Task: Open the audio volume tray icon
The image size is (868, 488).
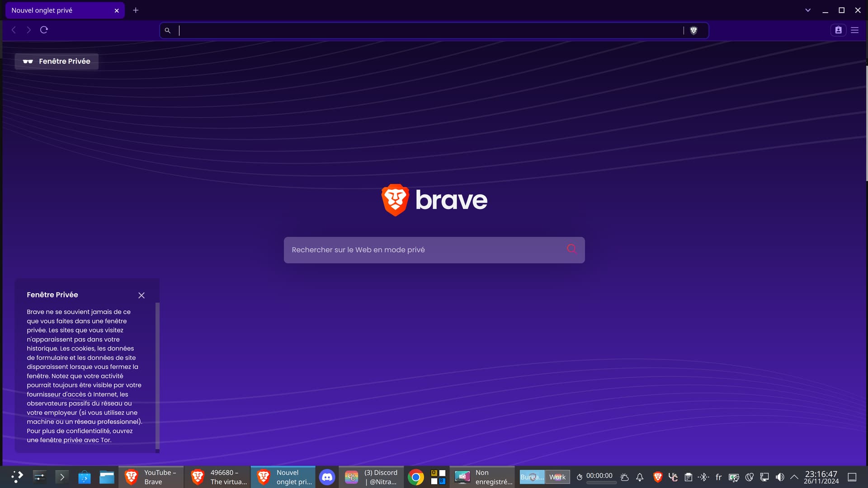Action: pyautogui.click(x=780, y=477)
